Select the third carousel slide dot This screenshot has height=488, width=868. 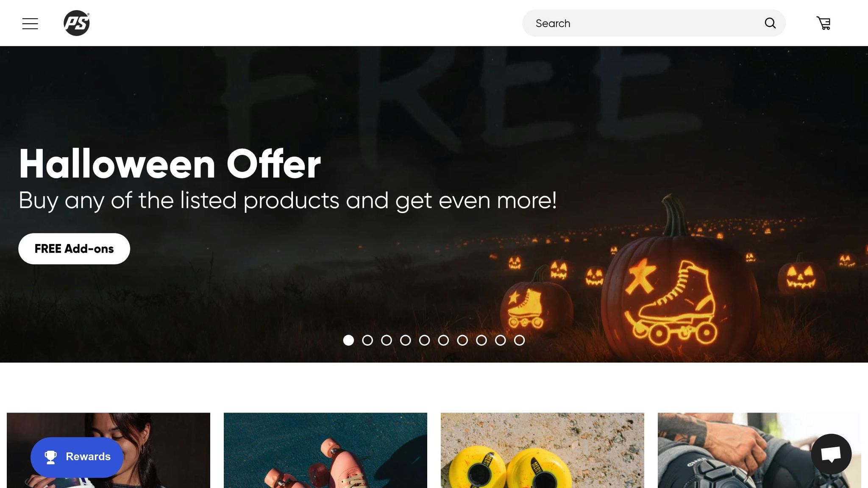pos(387,340)
